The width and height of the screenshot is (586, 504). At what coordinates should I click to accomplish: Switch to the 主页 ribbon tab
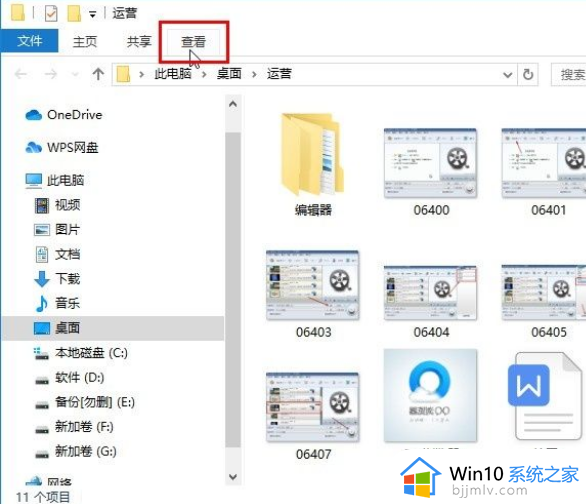[85, 41]
